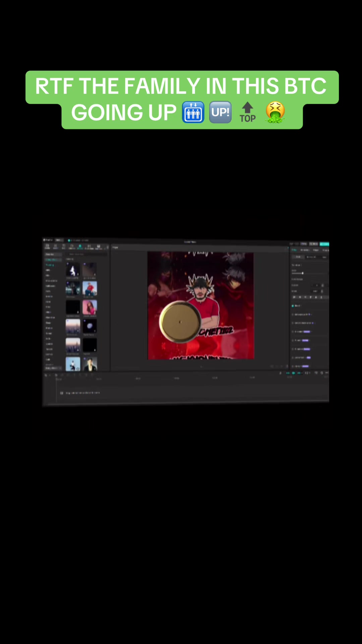
Task: Toggle the timeline track icon beside the clip
Action: click(62, 393)
